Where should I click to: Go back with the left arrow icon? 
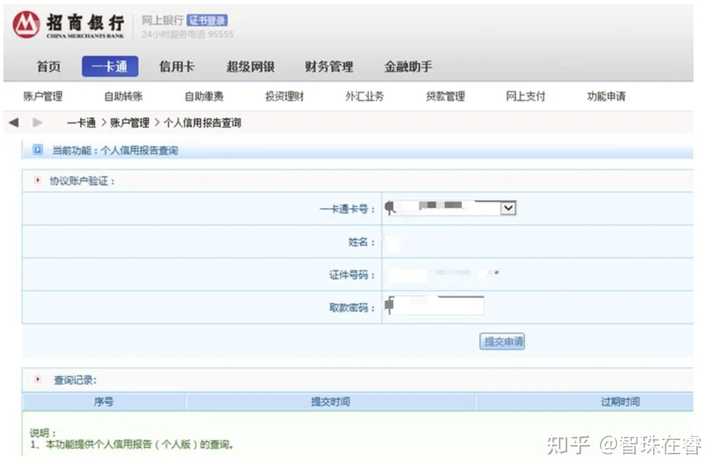tap(14, 123)
